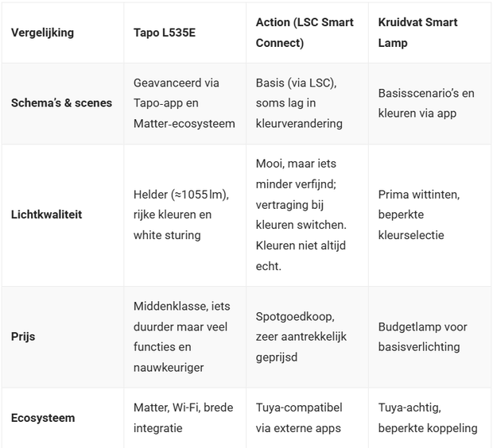Click the Prijs row label
This screenshot has width=493, height=448.
point(23,336)
